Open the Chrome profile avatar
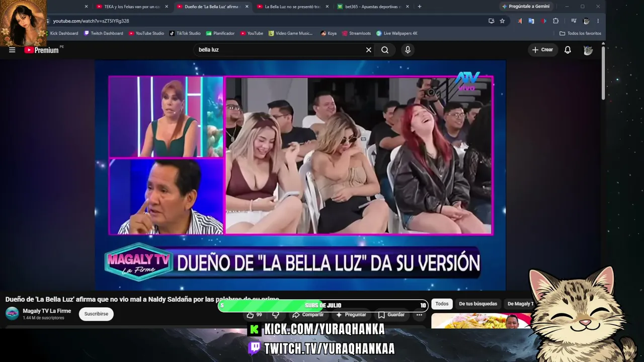The width and height of the screenshot is (644, 362). coord(586,21)
